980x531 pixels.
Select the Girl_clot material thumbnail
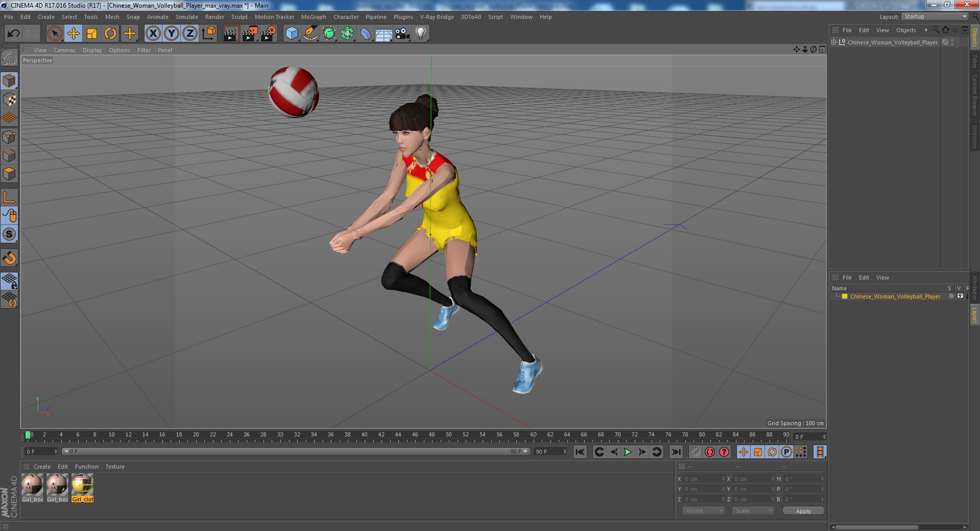click(82, 488)
